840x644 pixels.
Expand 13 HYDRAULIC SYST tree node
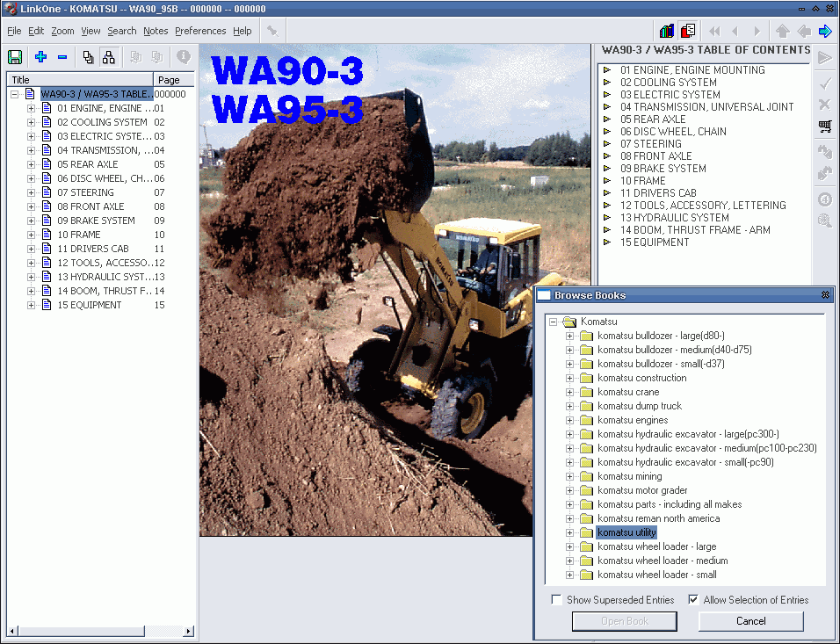[x=31, y=277]
